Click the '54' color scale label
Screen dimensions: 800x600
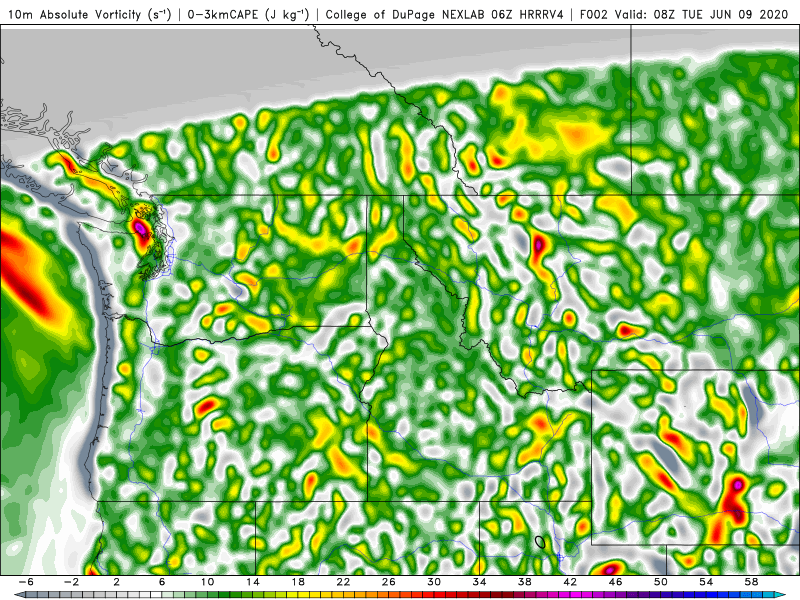(707, 582)
